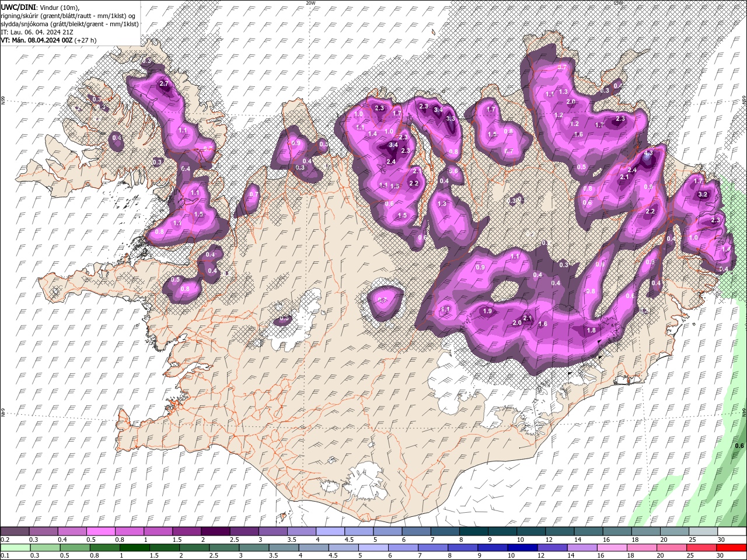747x560 pixels.
Task: Click the "4.3" snowfall value on the map
Action: pos(648,153)
